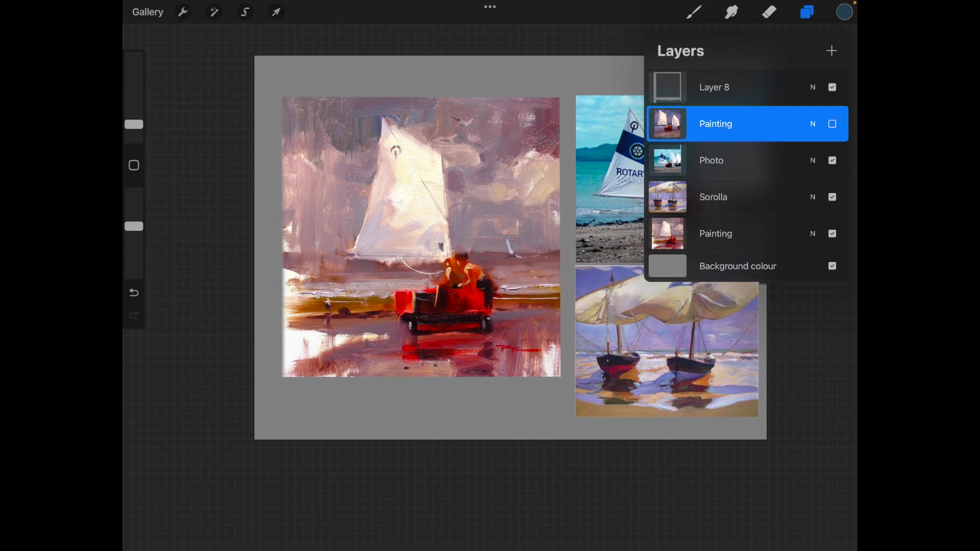Image resolution: width=980 pixels, height=551 pixels.
Task: Show the selected Painting layer
Action: (832, 124)
